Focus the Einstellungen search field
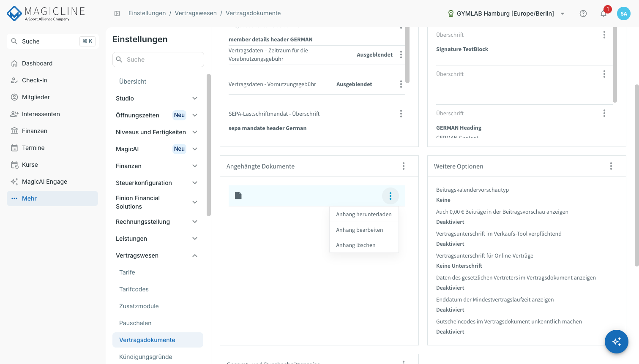The image size is (639, 364). pos(158,60)
